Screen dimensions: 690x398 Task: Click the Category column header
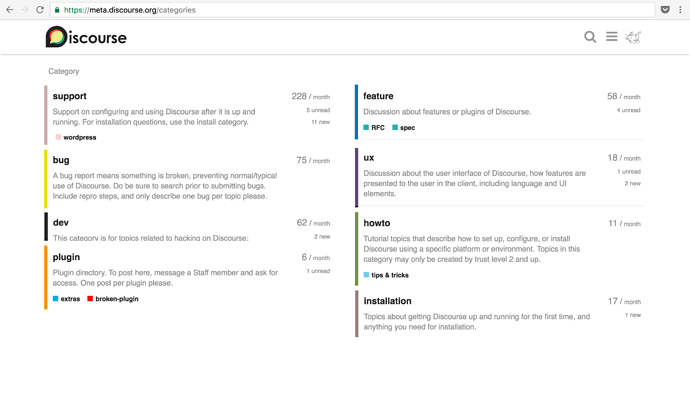(x=64, y=71)
